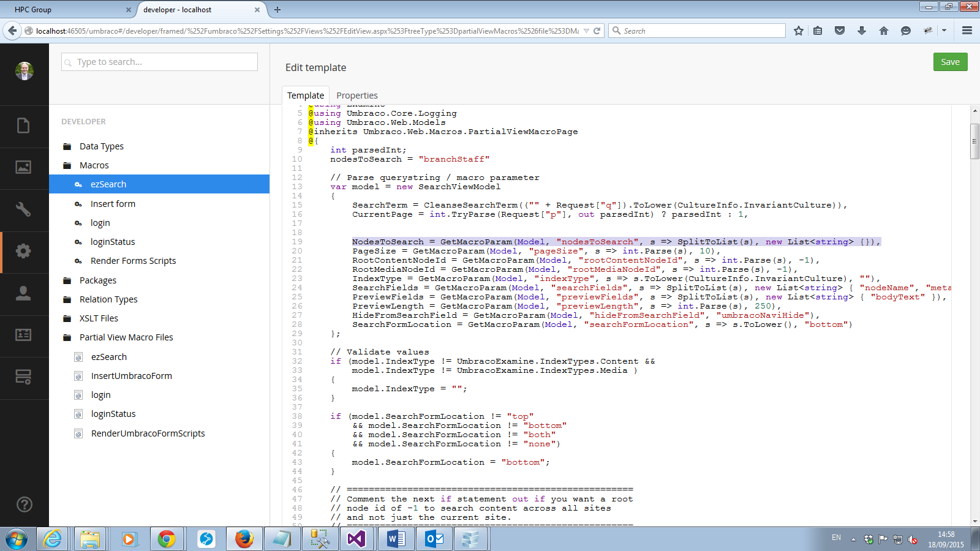Collapse Partial View Macro Files folder
The height and width of the screenshot is (551, 980).
point(126,337)
